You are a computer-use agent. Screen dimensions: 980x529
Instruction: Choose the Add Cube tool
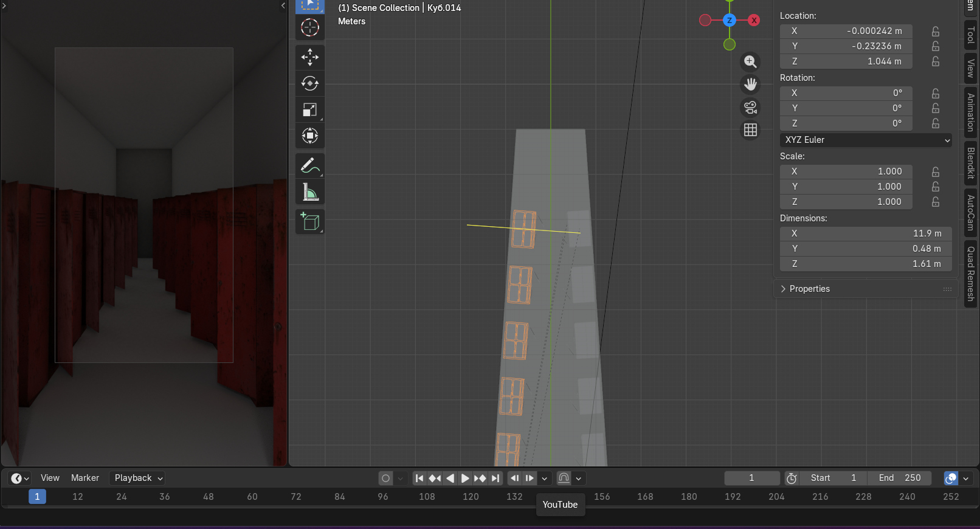click(310, 221)
